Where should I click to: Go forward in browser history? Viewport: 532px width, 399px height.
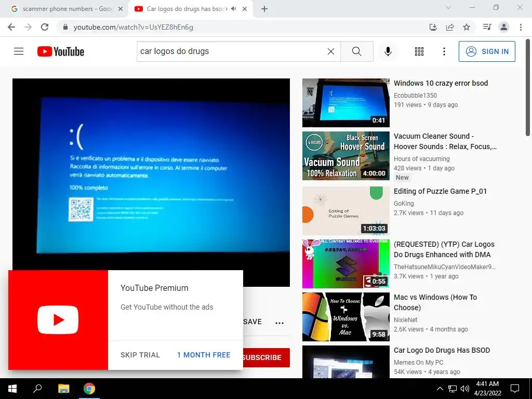coord(28,27)
